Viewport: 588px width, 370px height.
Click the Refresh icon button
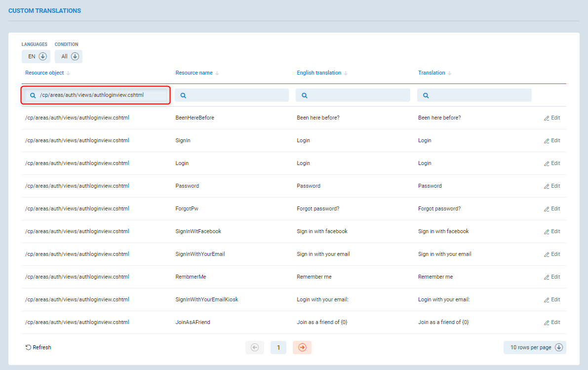(29, 347)
